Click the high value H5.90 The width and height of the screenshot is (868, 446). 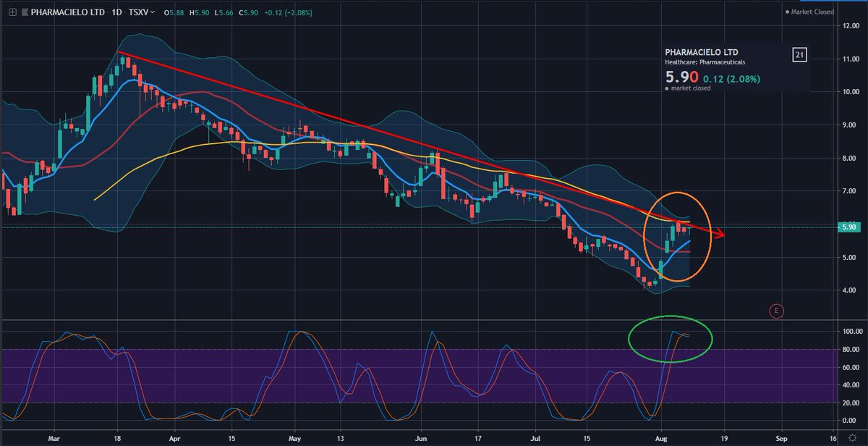[199, 12]
